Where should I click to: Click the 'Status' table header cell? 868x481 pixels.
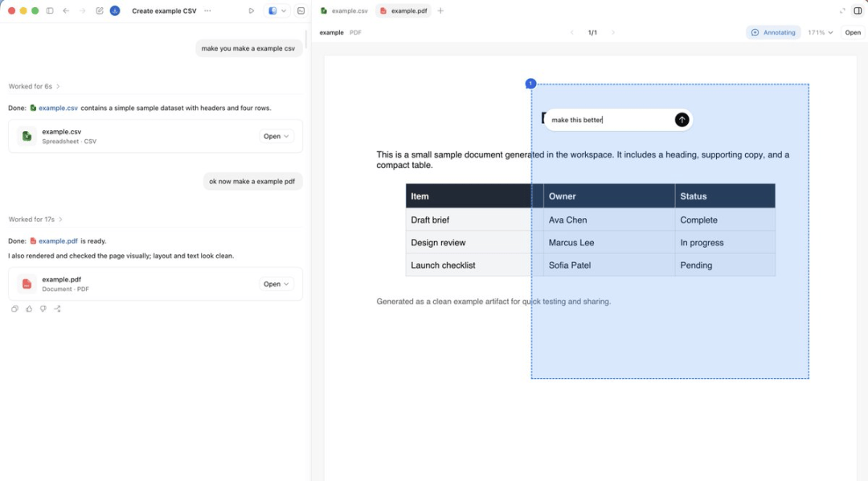(725, 196)
